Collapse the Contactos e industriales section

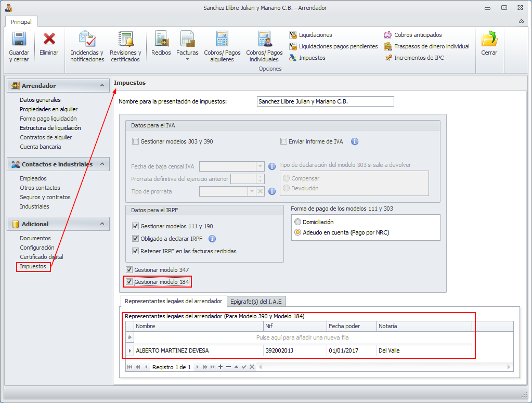pos(102,164)
